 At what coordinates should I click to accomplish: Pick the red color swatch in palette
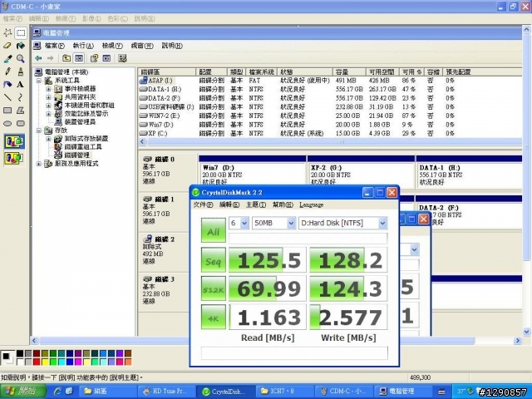click(x=37, y=362)
